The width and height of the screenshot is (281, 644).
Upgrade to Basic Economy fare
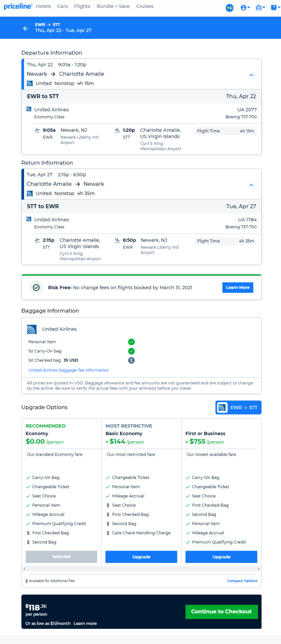pos(141,557)
